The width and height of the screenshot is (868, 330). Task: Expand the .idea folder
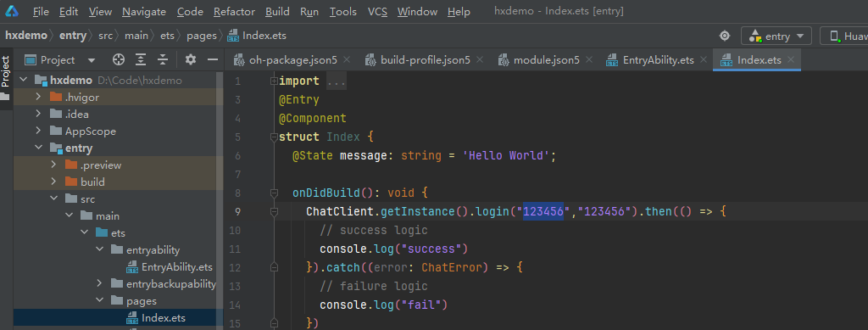pos(38,115)
